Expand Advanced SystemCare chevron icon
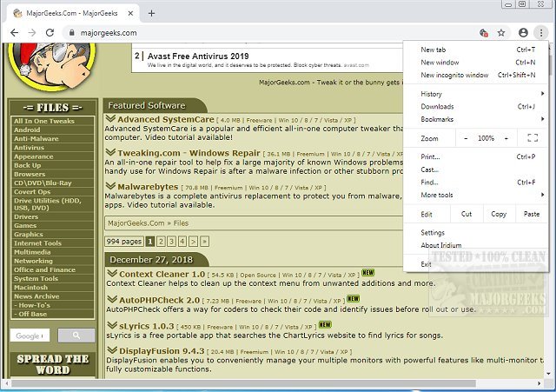Screen dimensions: 556x392 (x=110, y=118)
